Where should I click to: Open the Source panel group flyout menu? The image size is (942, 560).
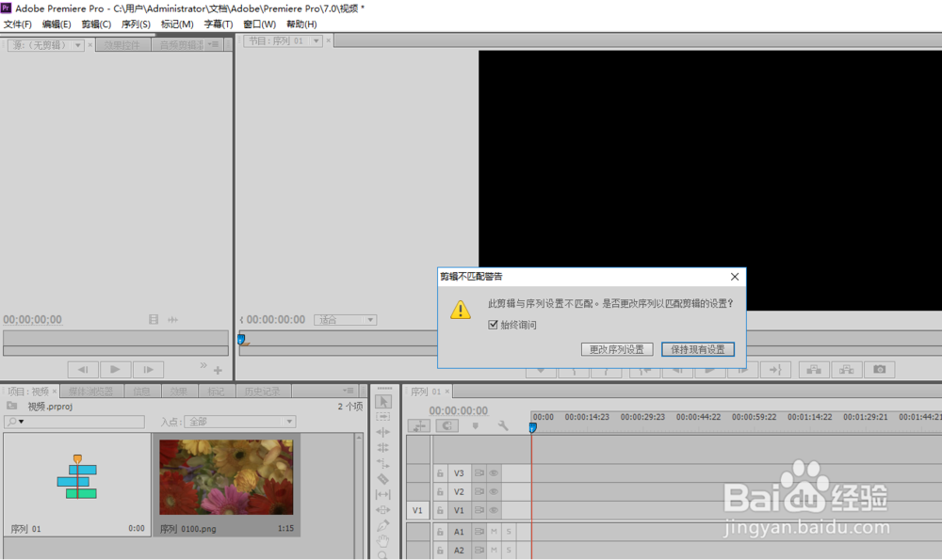click(213, 44)
